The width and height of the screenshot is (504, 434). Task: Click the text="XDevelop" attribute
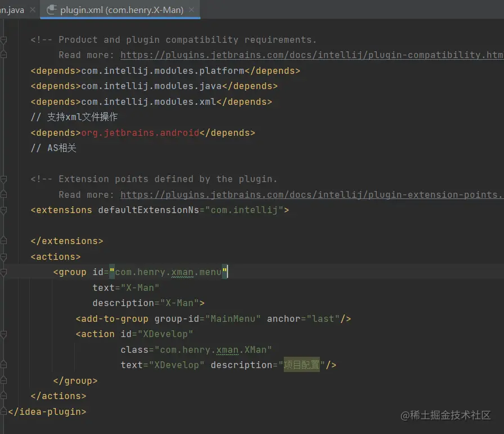(162, 365)
